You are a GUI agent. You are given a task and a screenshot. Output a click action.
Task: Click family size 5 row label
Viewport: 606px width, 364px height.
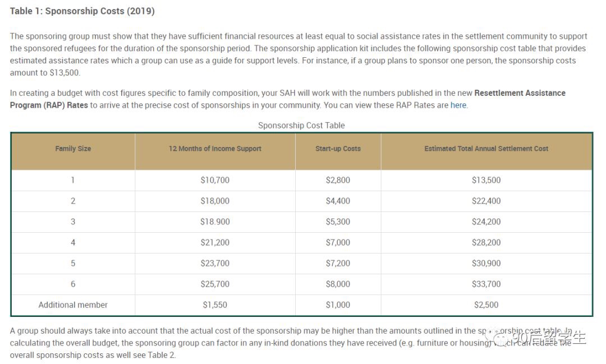pyautogui.click(x=73, y=264)
